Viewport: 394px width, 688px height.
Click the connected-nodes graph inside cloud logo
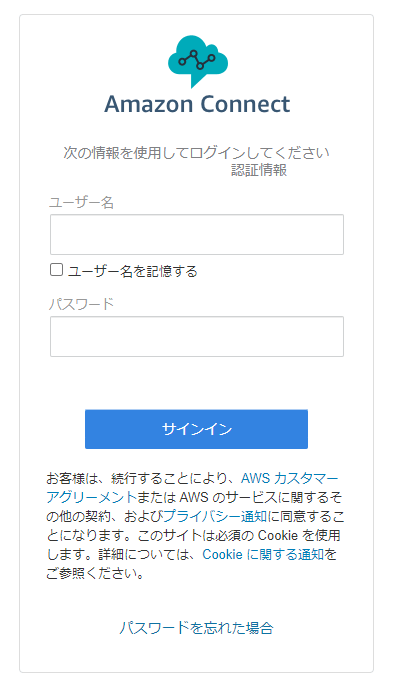pos(197,59)
